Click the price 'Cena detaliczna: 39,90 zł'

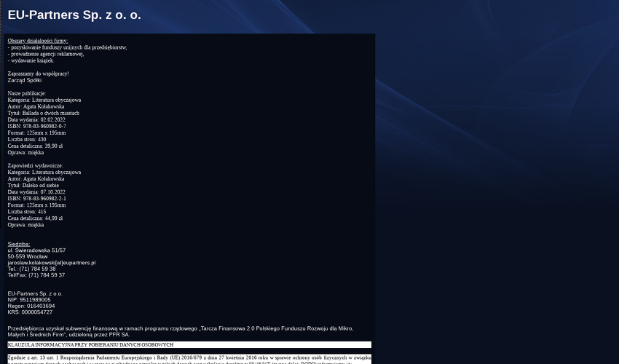point(35,146)
